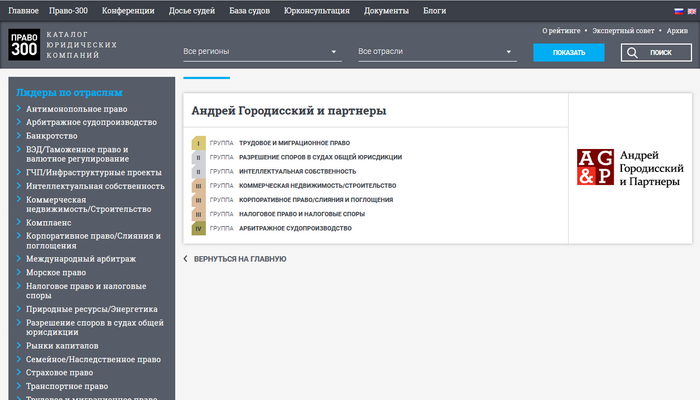
Task: Click Каталог юридических компаний title
Action: (82, 45)
